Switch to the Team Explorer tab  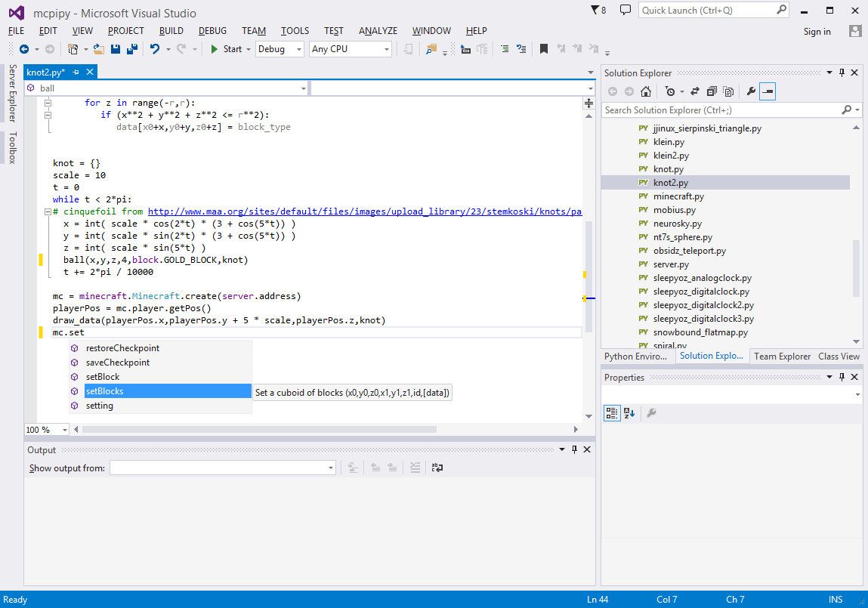click(x=782, y=356)
